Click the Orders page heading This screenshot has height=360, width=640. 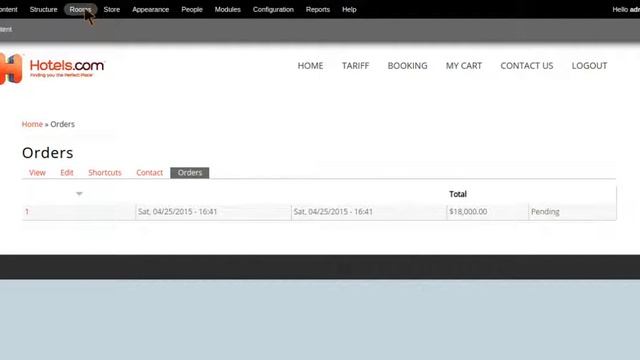(x=48, y=153)
